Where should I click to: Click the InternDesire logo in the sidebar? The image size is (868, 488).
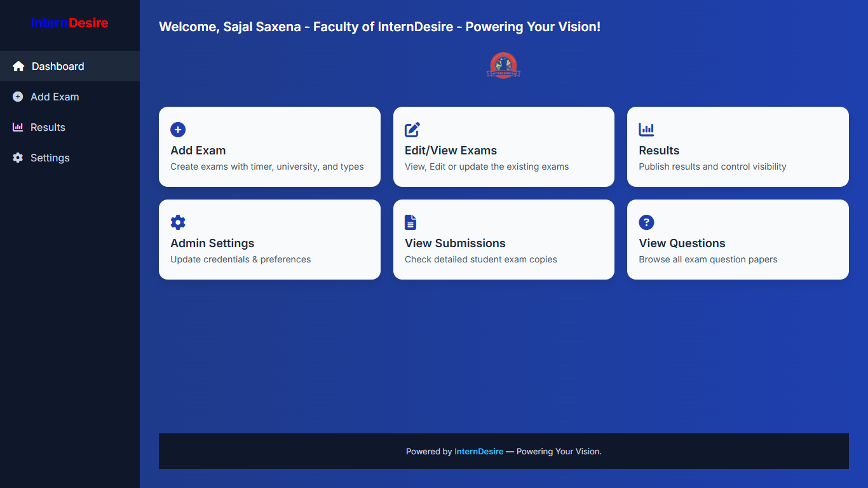(x=70, y=23)
